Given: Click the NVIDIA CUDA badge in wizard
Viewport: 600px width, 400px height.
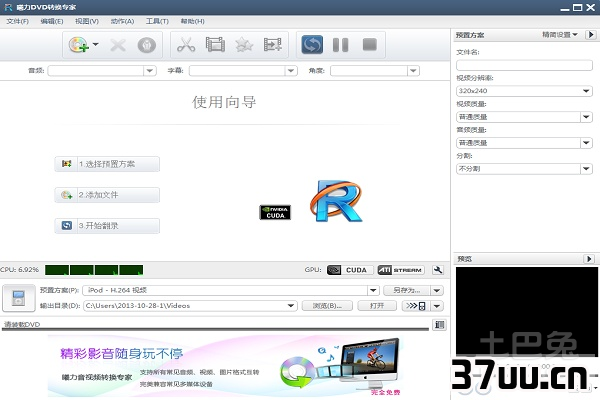Looking at the screenshot, I should pos(275,212).
